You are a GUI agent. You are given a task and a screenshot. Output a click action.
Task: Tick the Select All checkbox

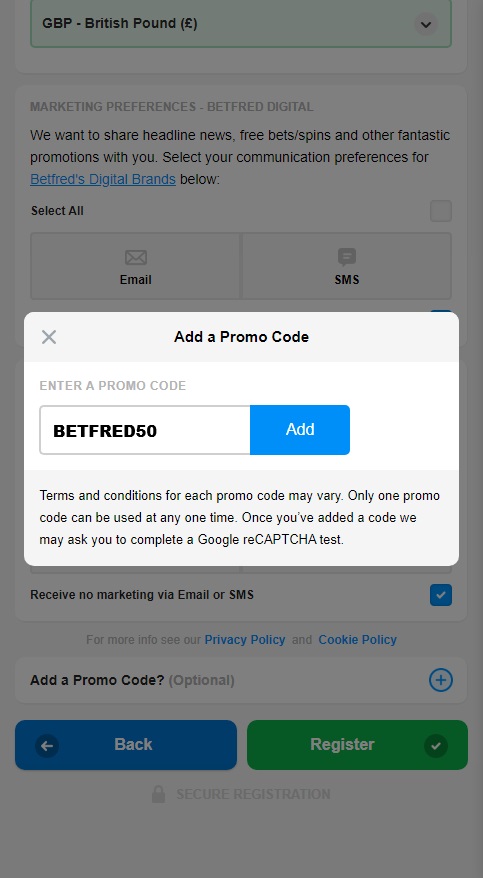[x=440, y=211]
